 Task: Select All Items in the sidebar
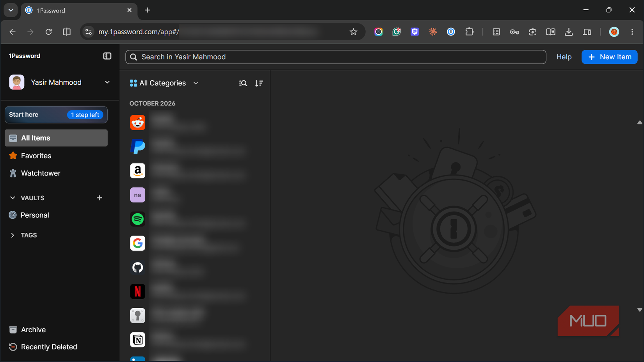[x=56, y=138]
